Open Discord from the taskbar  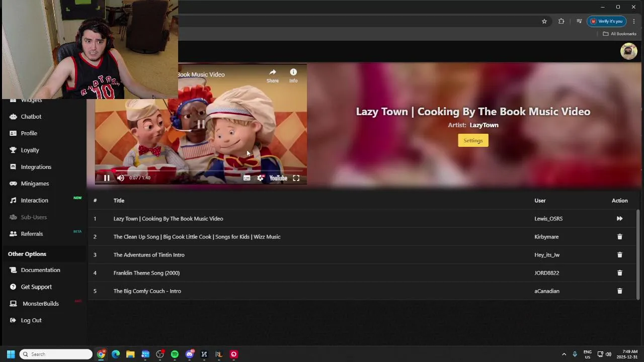click(190, 354)
